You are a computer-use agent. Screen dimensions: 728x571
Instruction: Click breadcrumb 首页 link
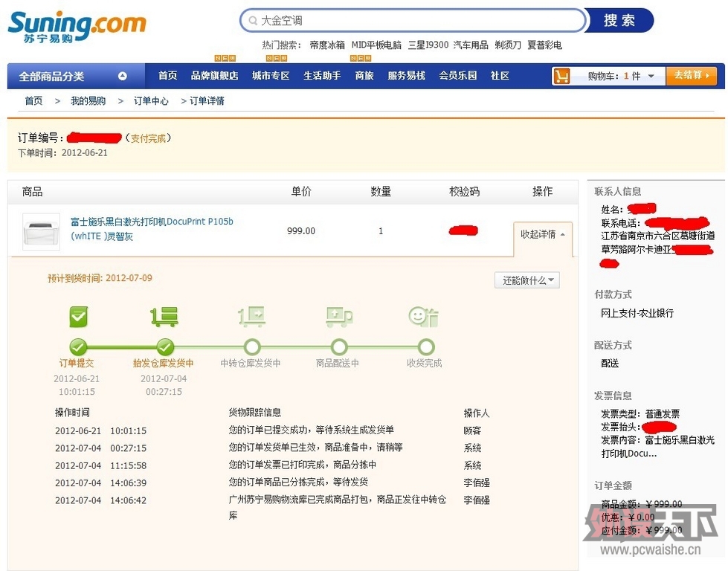[x=33, y=100]
